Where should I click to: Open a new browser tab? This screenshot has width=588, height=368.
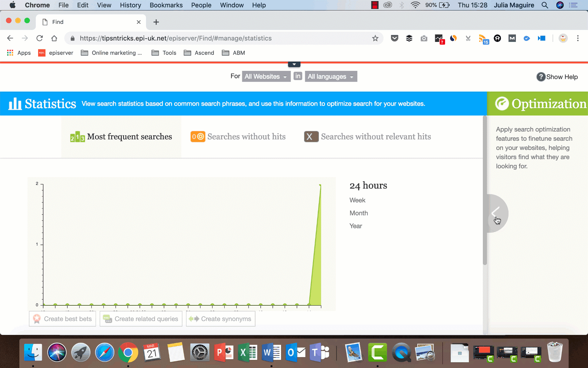click(156, 22)
